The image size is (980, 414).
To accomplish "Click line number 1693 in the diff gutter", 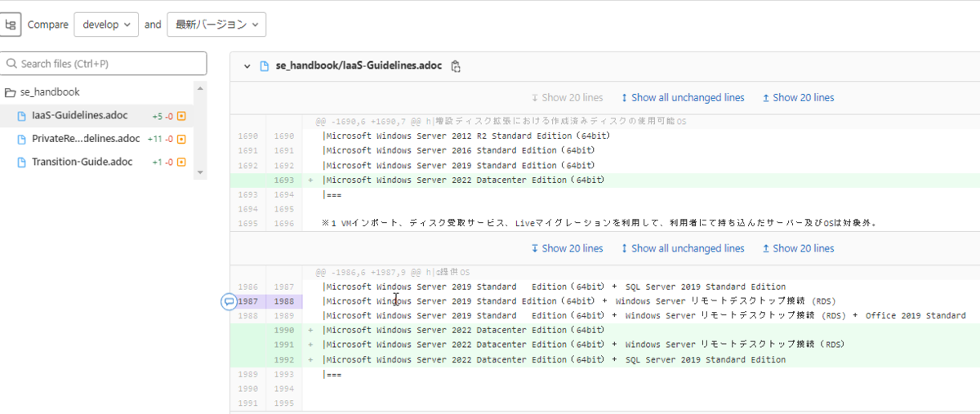I will (283, 180).
